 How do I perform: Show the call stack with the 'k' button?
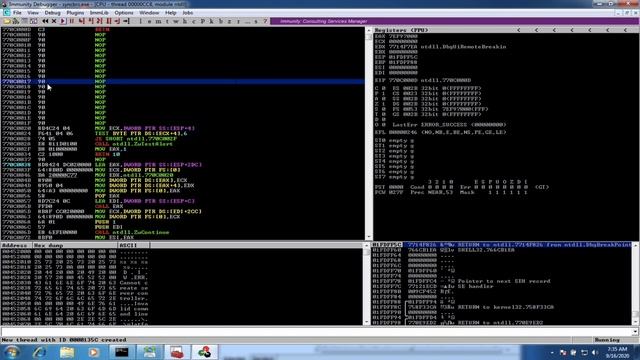(x=211, y=21)
